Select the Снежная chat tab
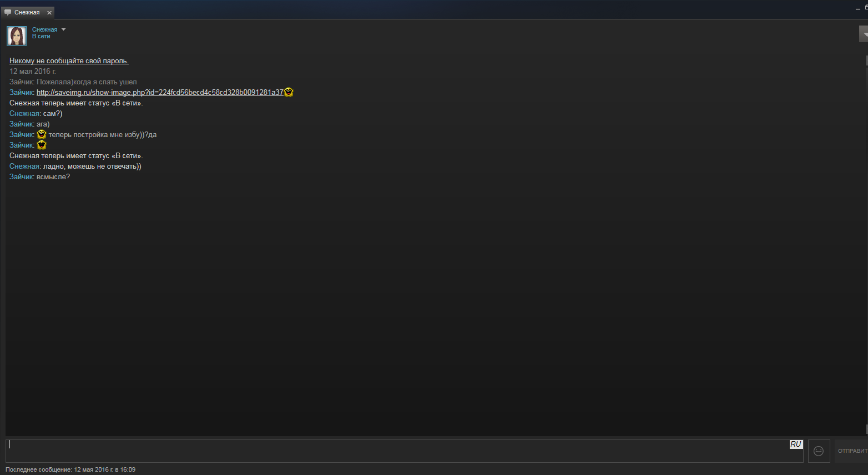 tap(28, 12)
